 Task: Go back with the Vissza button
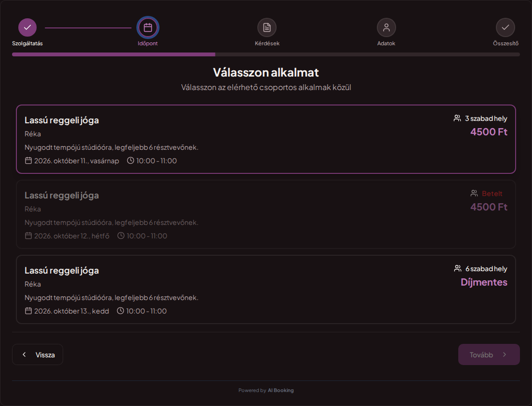point(38,354)
